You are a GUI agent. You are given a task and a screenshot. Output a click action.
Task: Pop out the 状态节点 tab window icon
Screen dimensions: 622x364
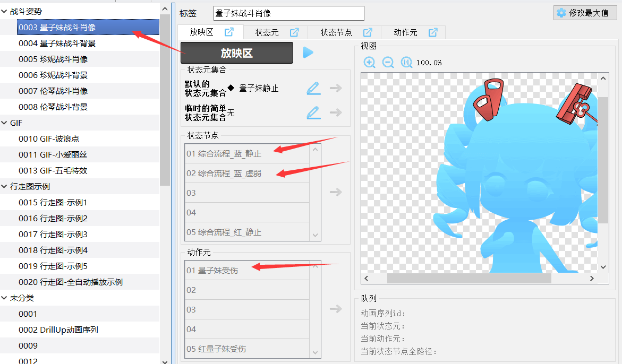tap(368, 32)
